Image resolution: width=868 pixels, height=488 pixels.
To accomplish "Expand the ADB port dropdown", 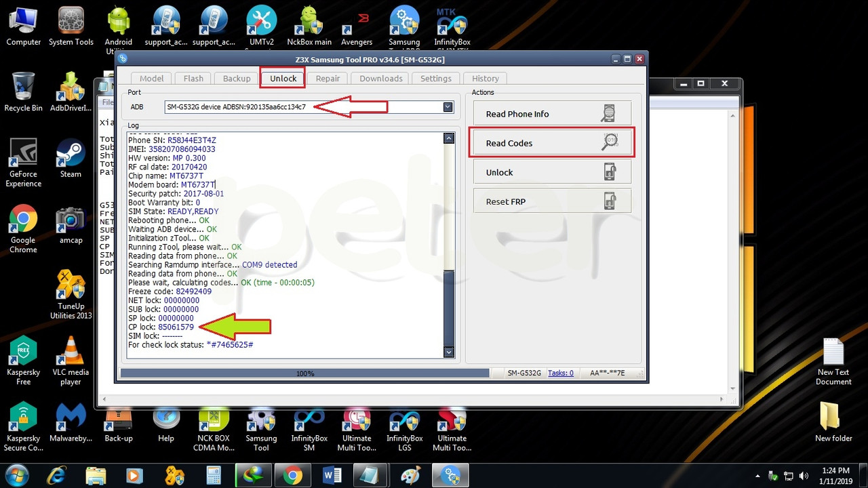I will point(448,107).
